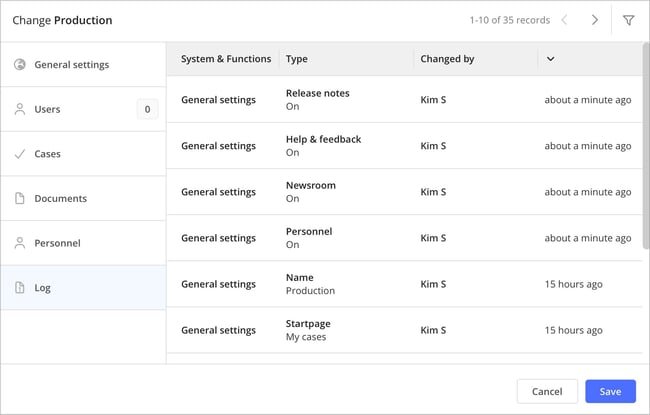This screenshot has height=415, width=650.
Task: Click the Users count badge
Action: (147, 109)
